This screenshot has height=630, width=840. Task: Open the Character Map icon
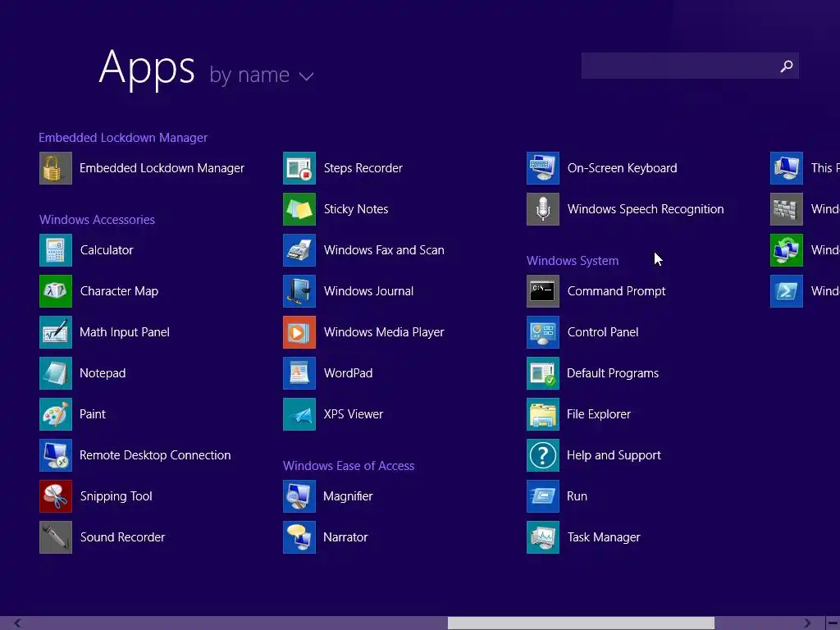56,291
